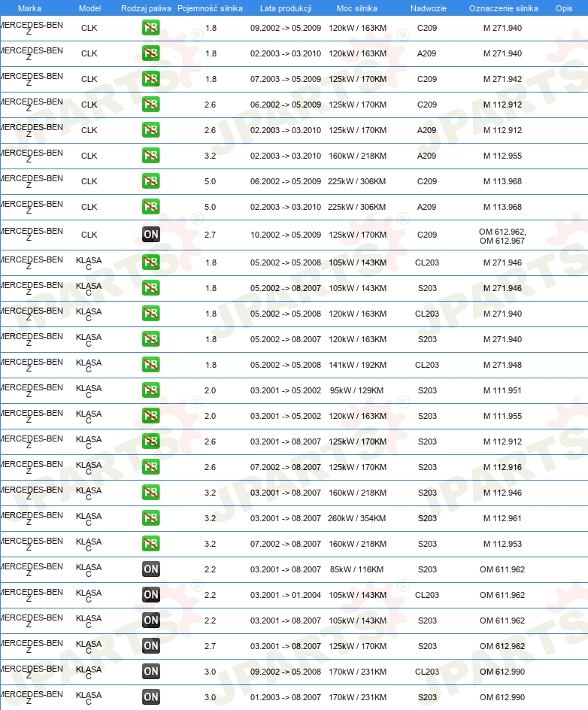The image size is (588, 710).
Task: Click capacity 2.7 in CLK diesel row
Action: click(x=210, y=235)
